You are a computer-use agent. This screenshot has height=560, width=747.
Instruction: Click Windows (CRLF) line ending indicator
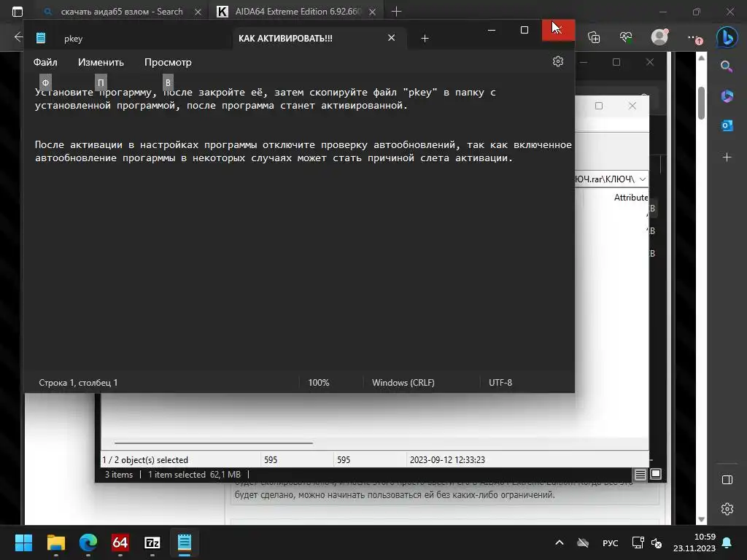click(x=403, y=383)
